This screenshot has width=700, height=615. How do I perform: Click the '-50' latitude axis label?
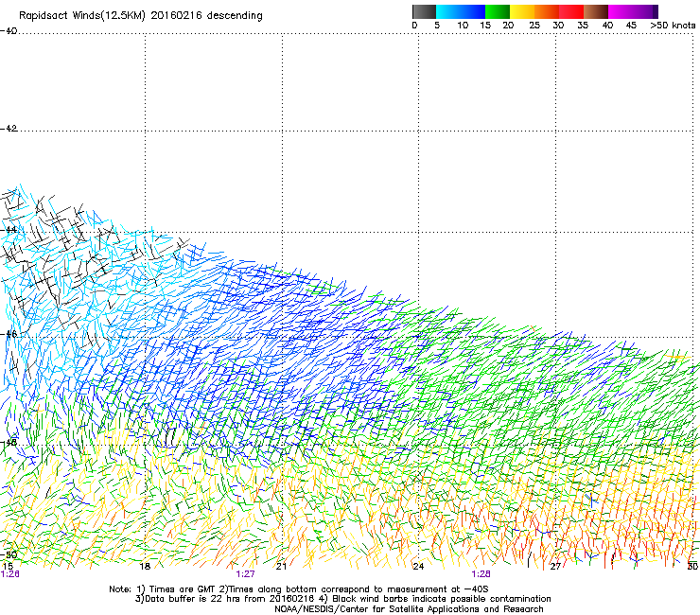point(9,554)
